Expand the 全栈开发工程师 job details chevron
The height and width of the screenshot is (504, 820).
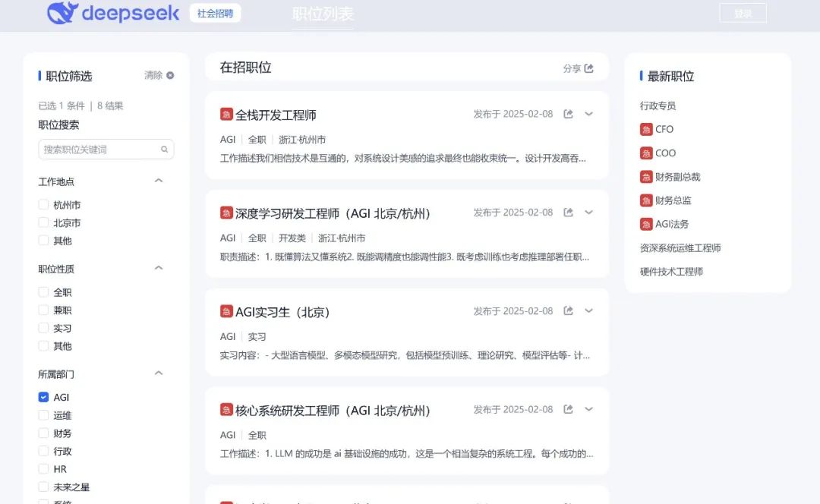[589, 114]
